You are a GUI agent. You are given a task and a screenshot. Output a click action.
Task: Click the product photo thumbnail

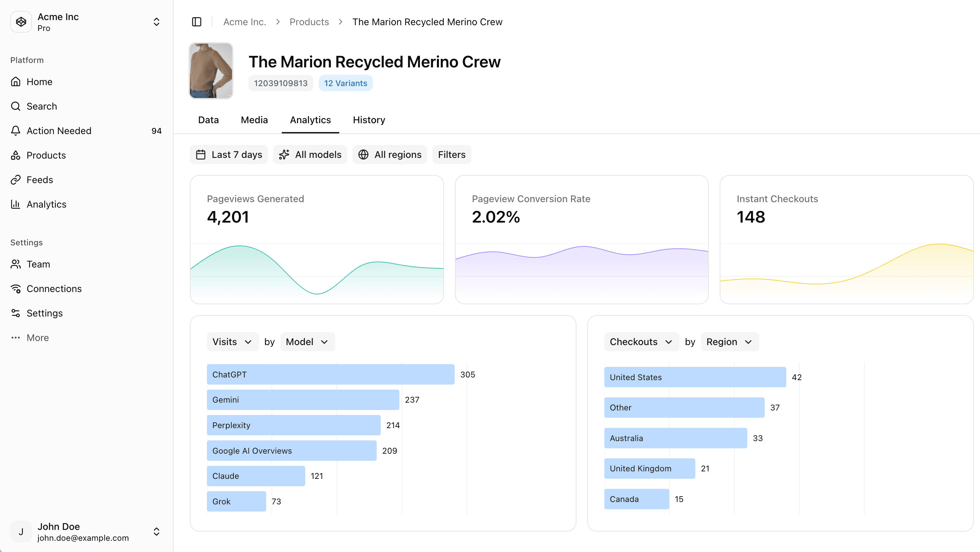(211, 71)
